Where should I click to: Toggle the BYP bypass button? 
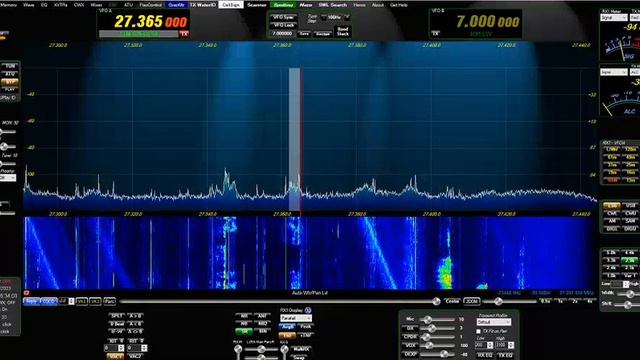click(x=10, y=82)
